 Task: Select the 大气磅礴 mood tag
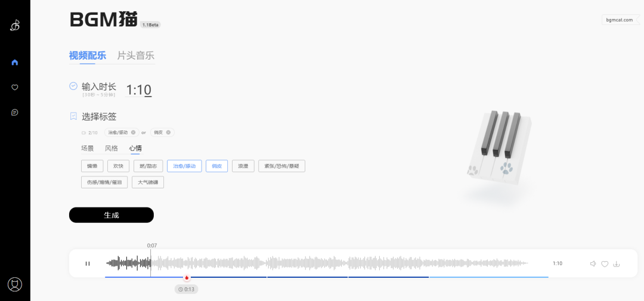(148, 182)
